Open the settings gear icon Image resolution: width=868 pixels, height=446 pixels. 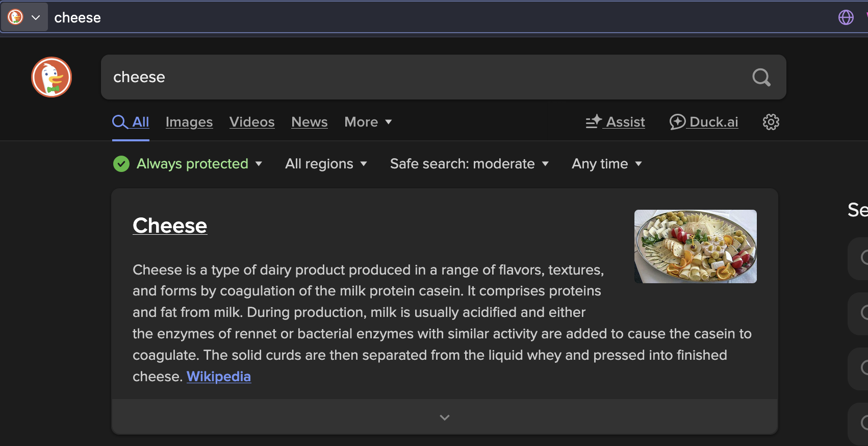coord(771,122)
